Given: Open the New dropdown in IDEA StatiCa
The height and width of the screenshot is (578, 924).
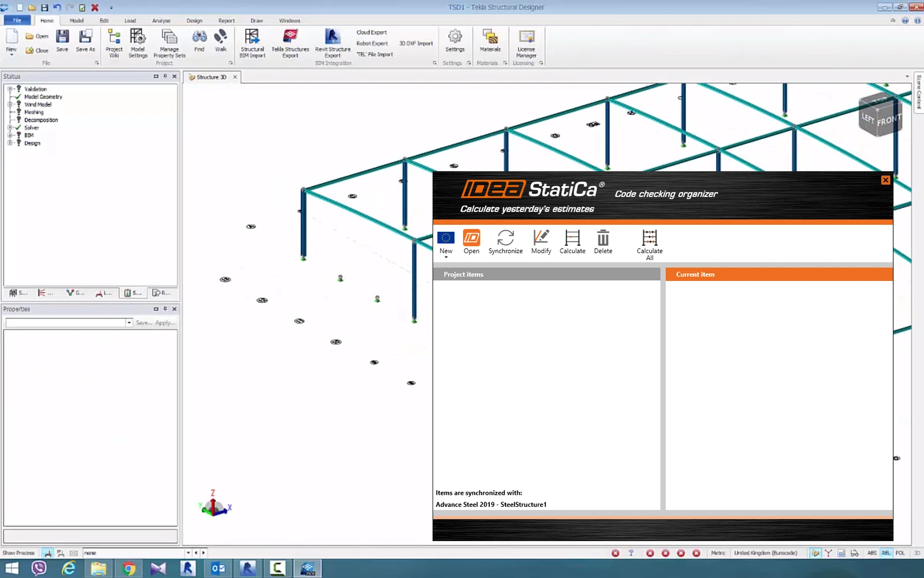Looking at the screenshot, I should point(446,257).
